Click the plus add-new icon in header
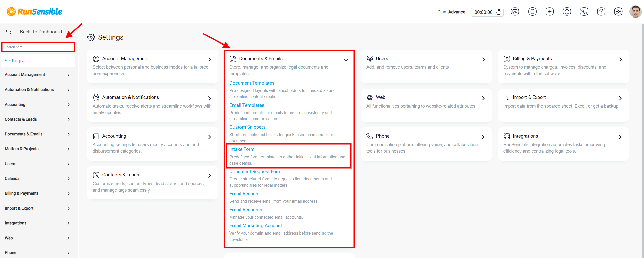The image size is (644, 258). click(x=549, y=12)
